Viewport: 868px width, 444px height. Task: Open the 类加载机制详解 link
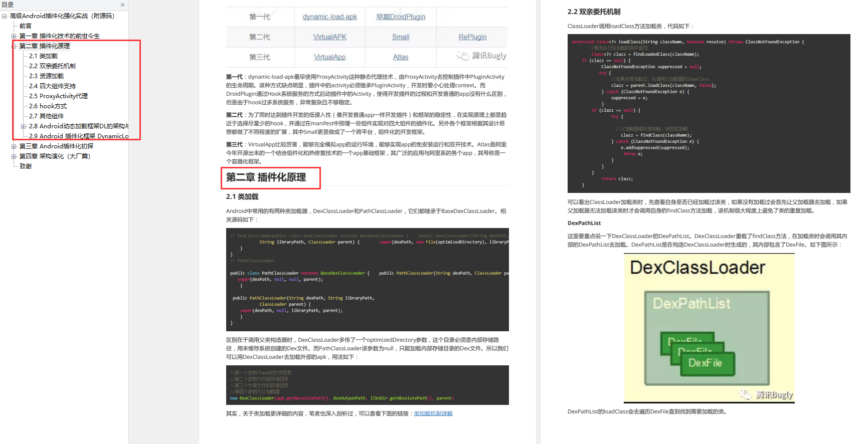[x=433, y=413]
